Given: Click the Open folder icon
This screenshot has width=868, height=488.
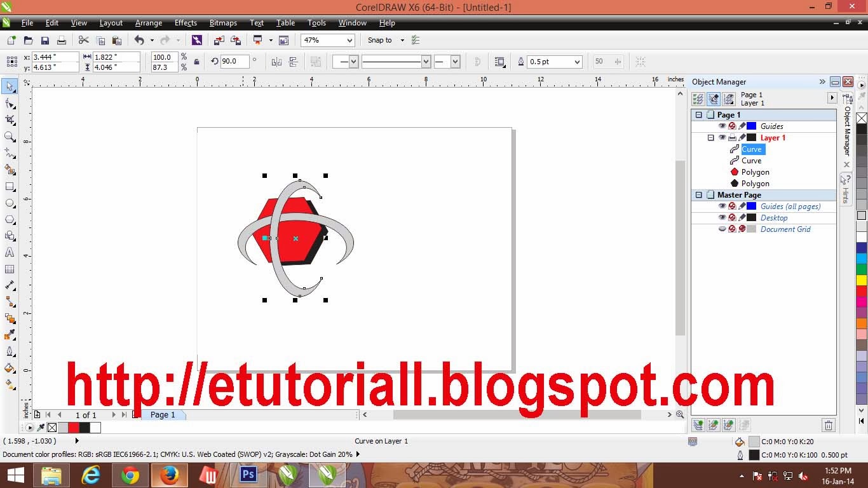Looking at the screenshot, I should pyautogui.click(x=28, y=40).
